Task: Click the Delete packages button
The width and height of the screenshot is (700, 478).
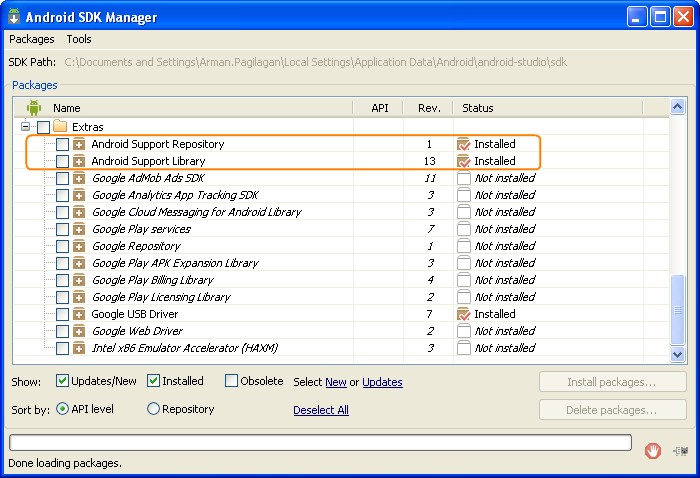Action: click(612, 410)
